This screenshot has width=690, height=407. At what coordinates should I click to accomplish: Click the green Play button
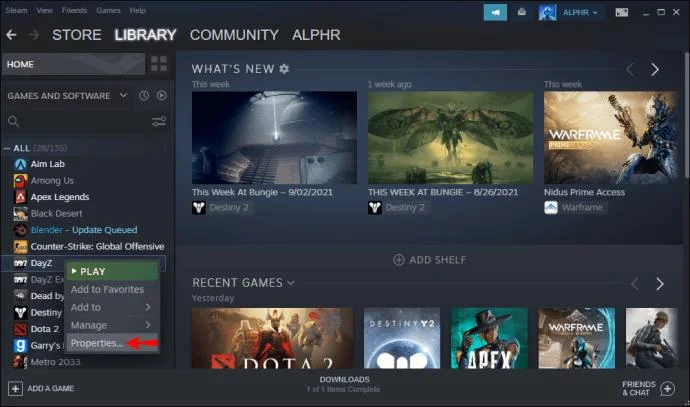coord(112,271)
